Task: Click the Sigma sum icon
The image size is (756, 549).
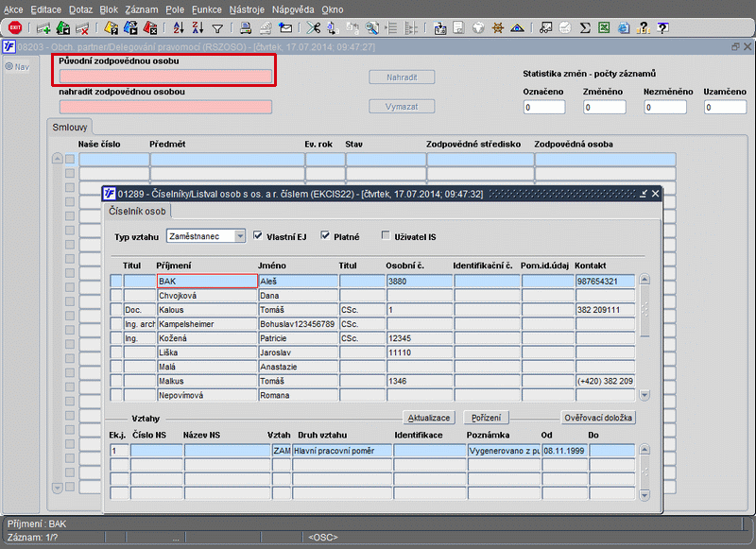Action: coord(585,28)
